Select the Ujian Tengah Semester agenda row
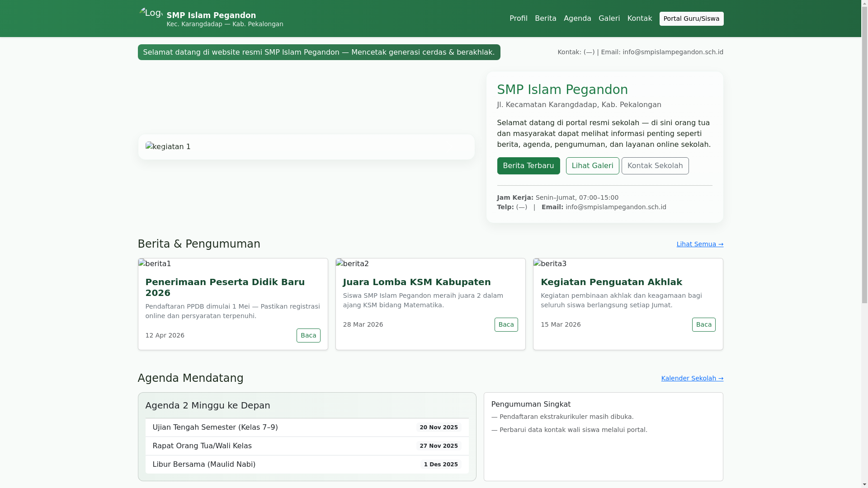This screenshot has height=488, width=868. [307, 427]
